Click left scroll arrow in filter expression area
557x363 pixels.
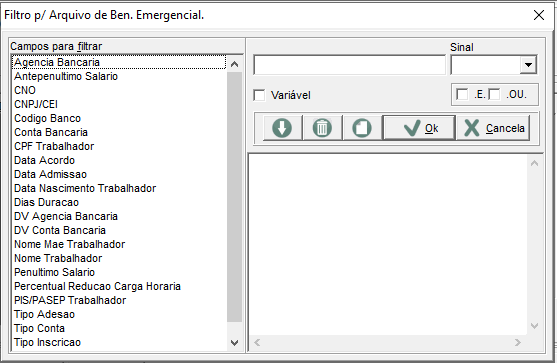pyautogui.click(x=257, y=342)
